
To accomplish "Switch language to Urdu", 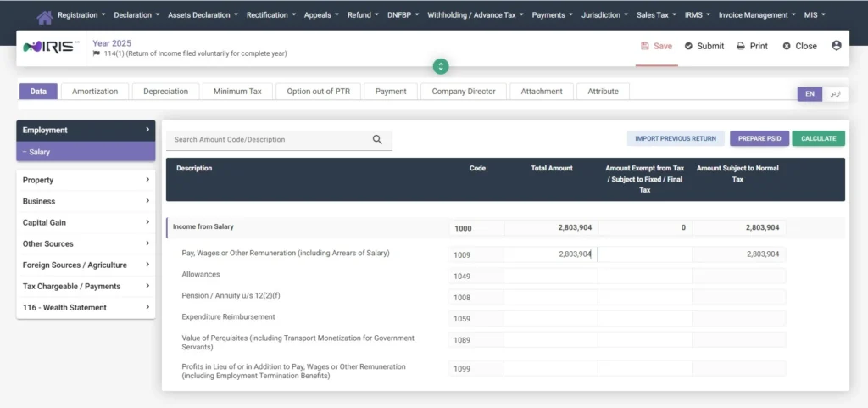I will [x=836, y=94].
